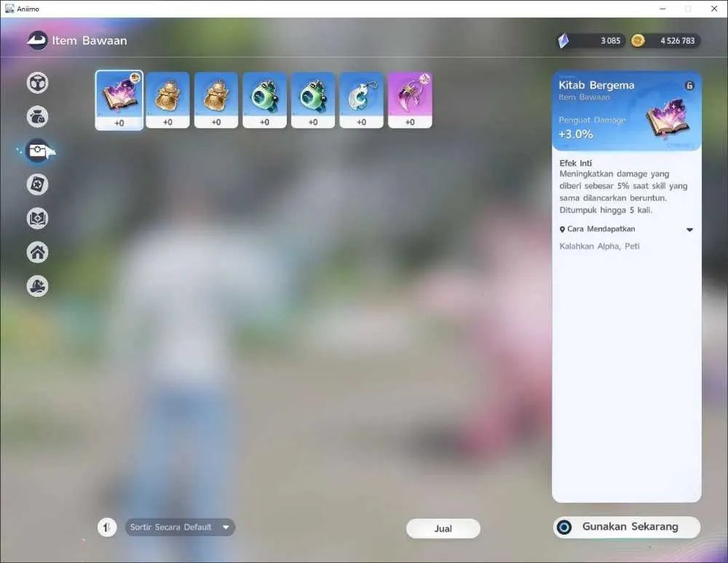This screenshot has width=728, height=563.
Task: Select the Kitab Bergema book item card
Action: 119,100
